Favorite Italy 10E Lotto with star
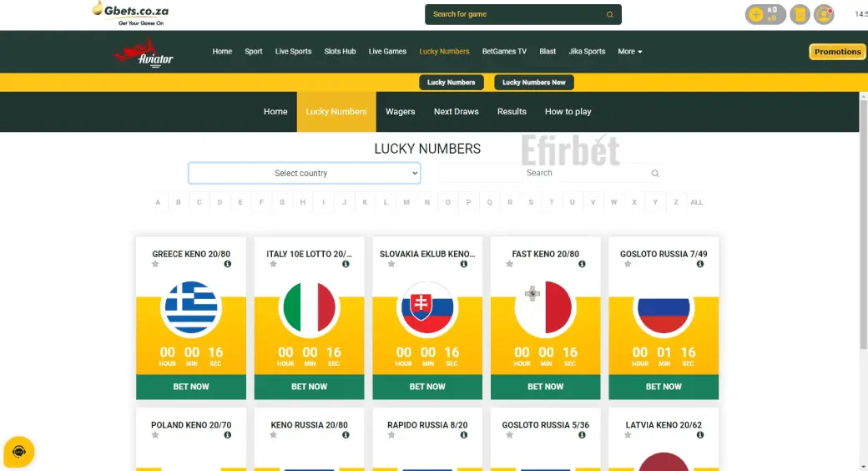This screenshot has height=471, width=868. coord(273,264)
